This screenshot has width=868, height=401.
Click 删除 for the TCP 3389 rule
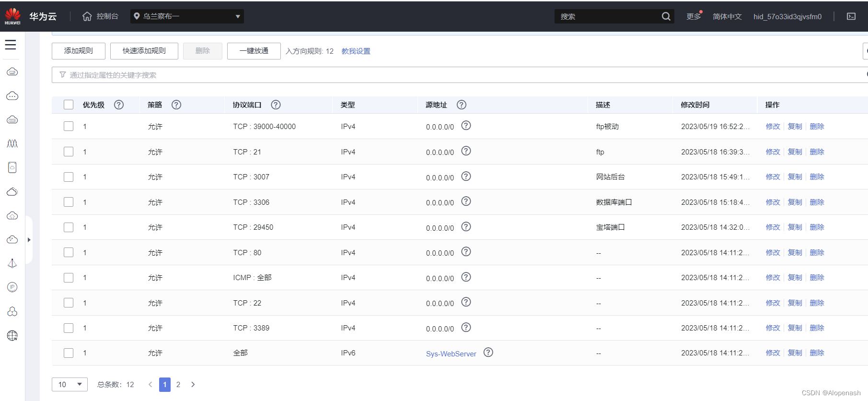[x=817, y=328]
